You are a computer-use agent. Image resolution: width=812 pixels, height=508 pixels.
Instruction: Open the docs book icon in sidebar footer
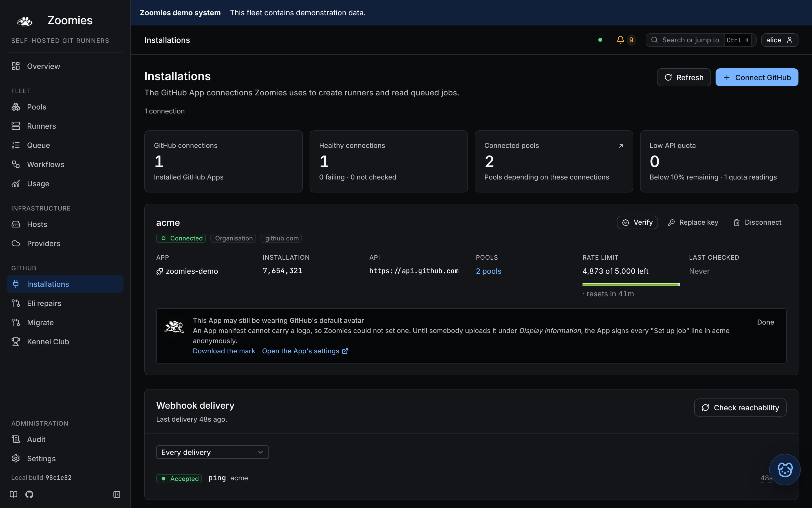click(x=14, y=494)
